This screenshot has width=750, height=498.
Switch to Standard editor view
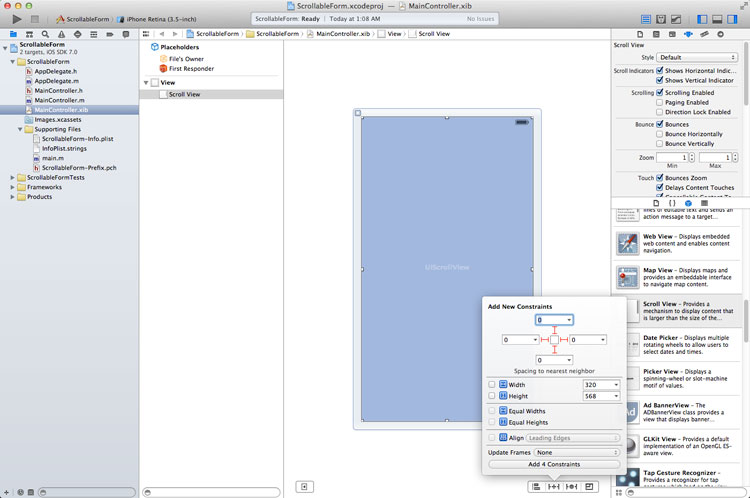click(x=646, y=19)
